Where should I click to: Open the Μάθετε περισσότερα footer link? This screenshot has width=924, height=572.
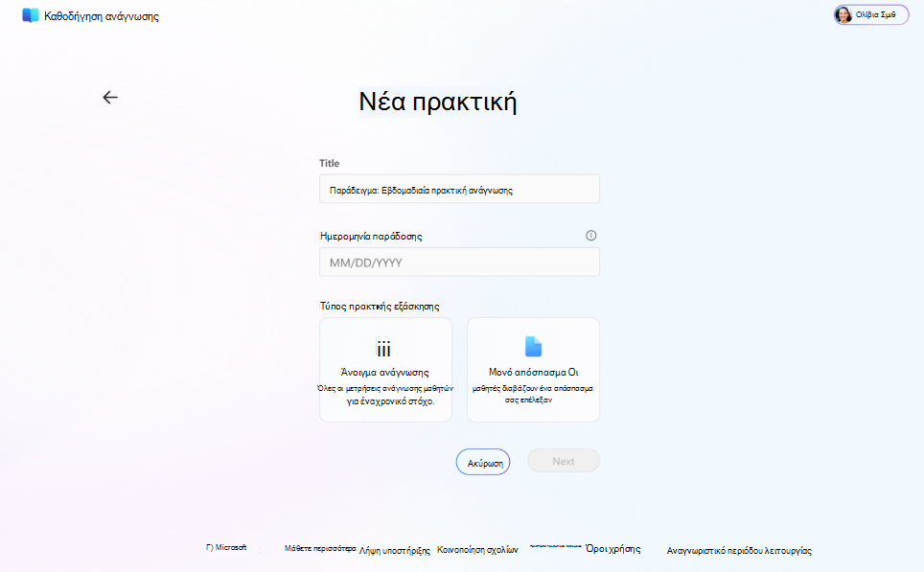(x=320, y=548)
